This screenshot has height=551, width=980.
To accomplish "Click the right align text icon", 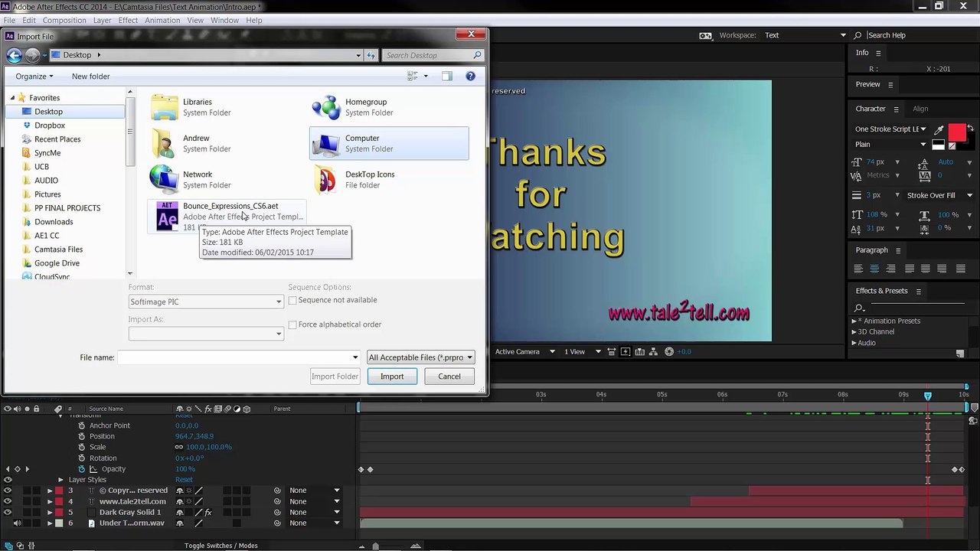I will (x=890, y=269).
